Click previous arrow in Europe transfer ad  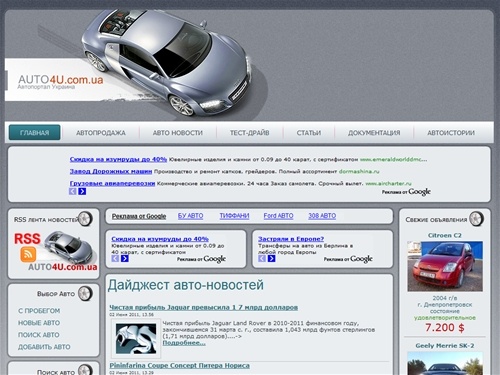click(262, 258)
